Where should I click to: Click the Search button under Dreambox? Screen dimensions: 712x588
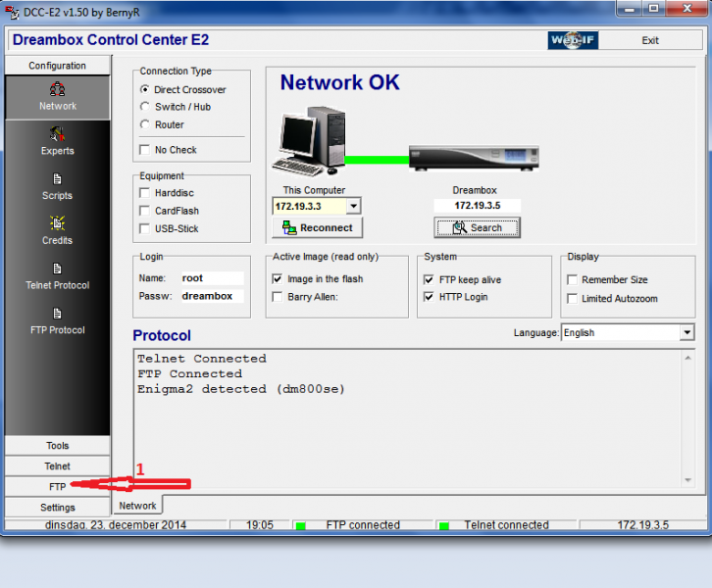pos(477,227)
